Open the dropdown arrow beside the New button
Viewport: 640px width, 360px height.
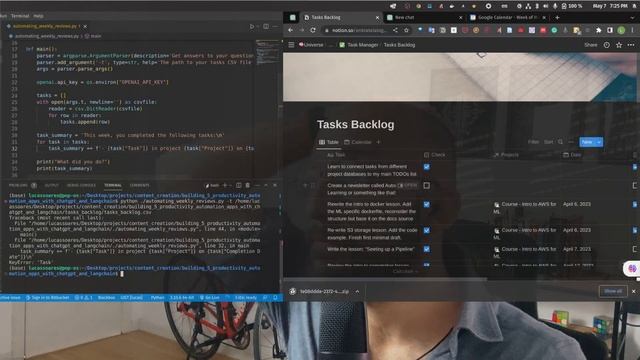[599, 142]
